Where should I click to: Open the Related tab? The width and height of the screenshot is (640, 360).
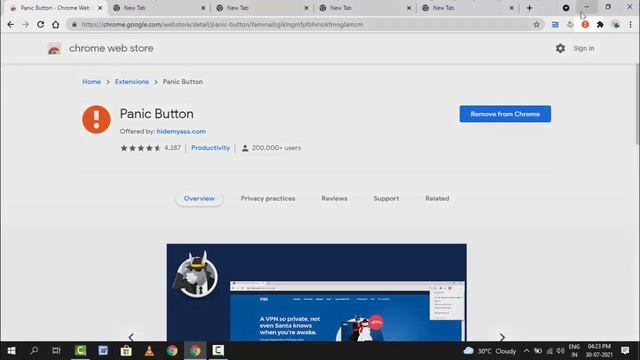tap(437, 198)
